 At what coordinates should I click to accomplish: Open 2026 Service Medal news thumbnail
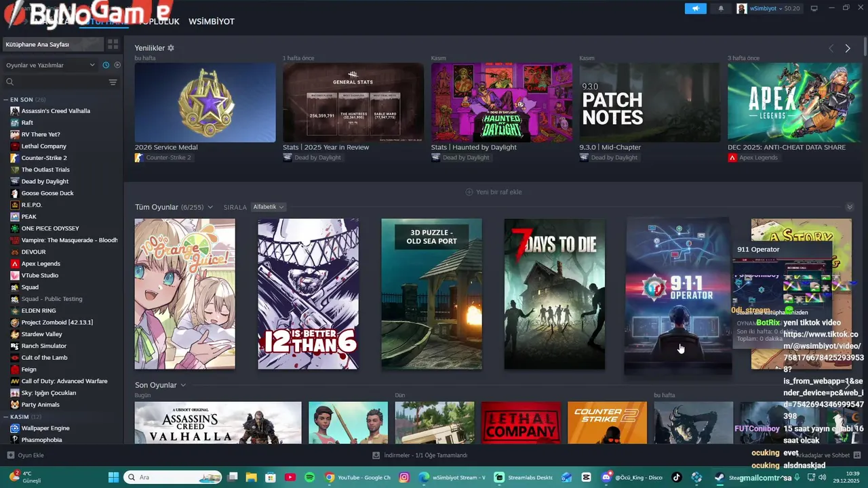click(205, 102)
